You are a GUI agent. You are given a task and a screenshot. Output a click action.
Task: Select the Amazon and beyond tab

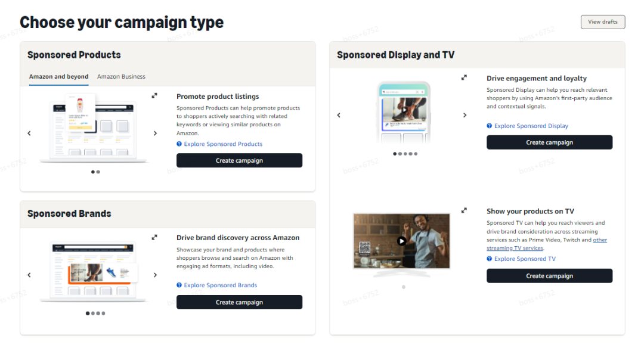(x=58, y=77)
